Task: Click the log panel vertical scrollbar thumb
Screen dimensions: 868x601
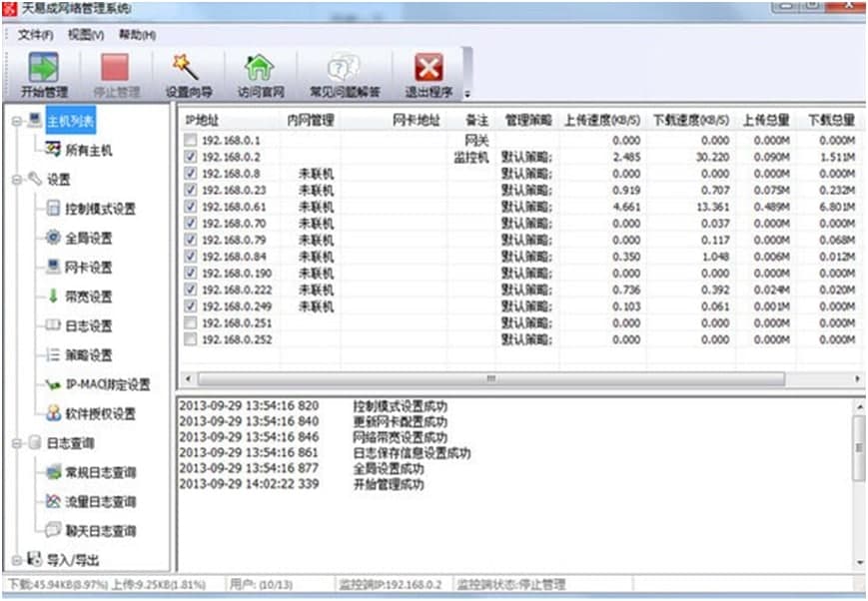Action: coord(859,447)
